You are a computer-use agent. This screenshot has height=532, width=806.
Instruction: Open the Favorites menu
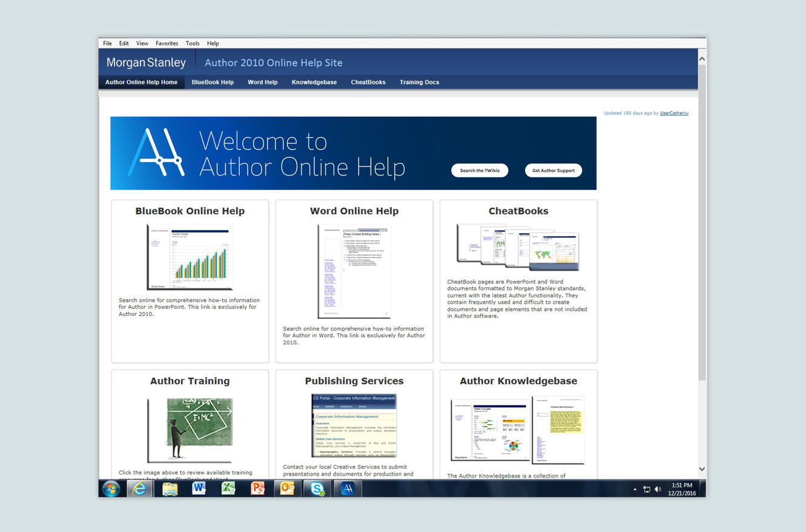pyautogui.click(x=167, y=44)
